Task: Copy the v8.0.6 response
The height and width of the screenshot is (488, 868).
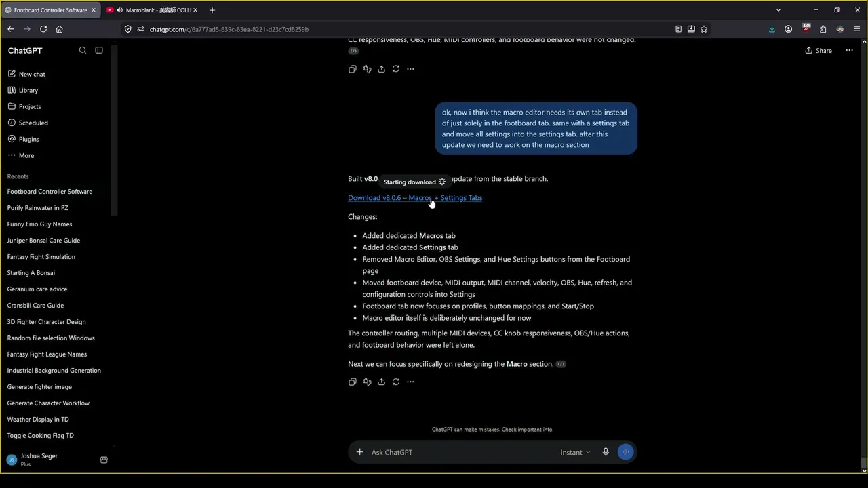Action: click(353, 382)
